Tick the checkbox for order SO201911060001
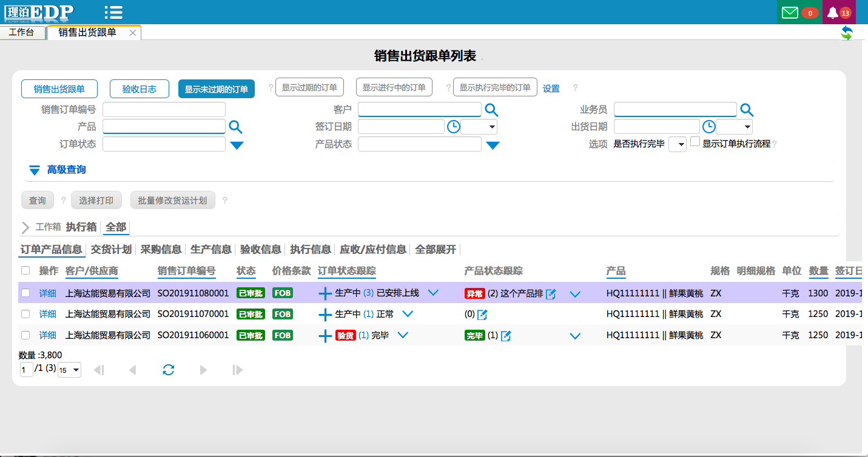This screenshot has height=457, width=868. pos(25,335)
